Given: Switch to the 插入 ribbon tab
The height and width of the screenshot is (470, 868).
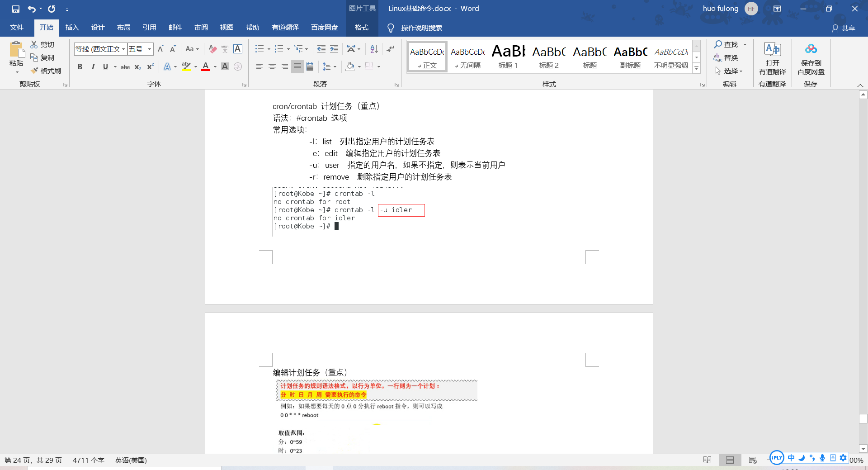Looking at the screenshot, I should [72, 28].
